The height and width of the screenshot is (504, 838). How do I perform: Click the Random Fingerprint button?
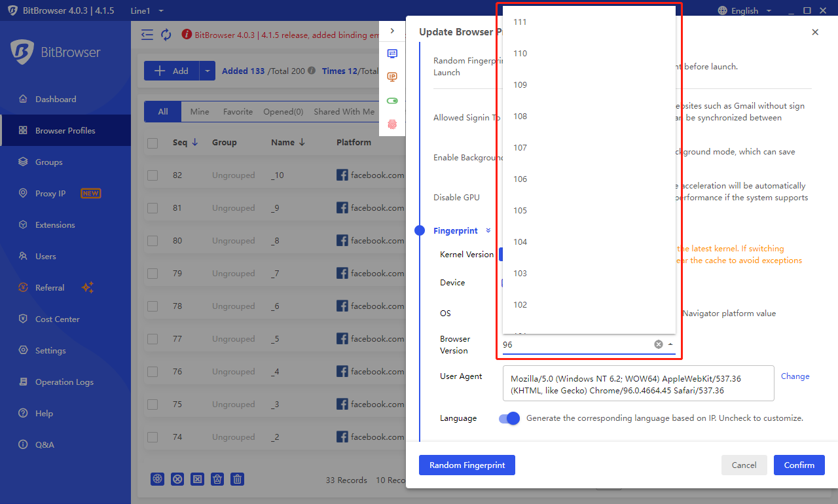(x=467, y=465)
